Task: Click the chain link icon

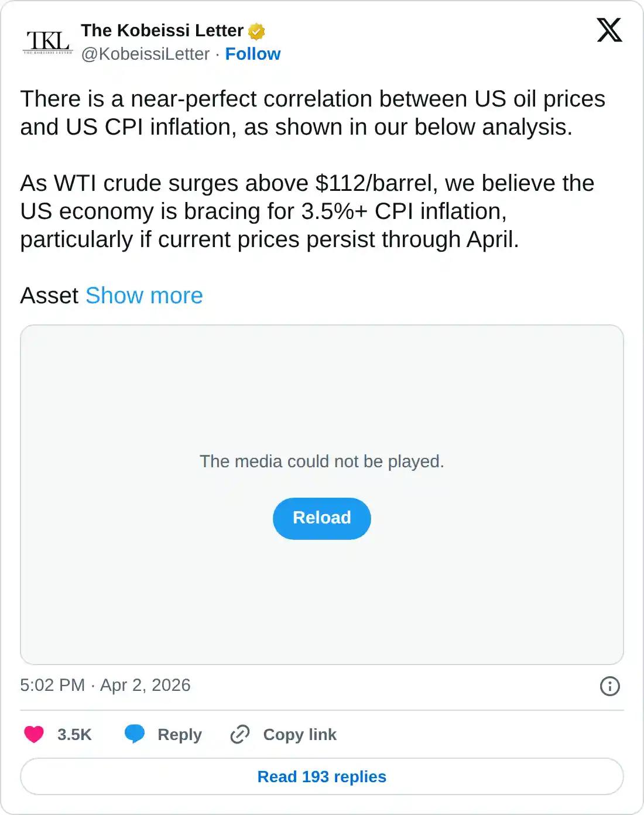Action: point(240,734)
